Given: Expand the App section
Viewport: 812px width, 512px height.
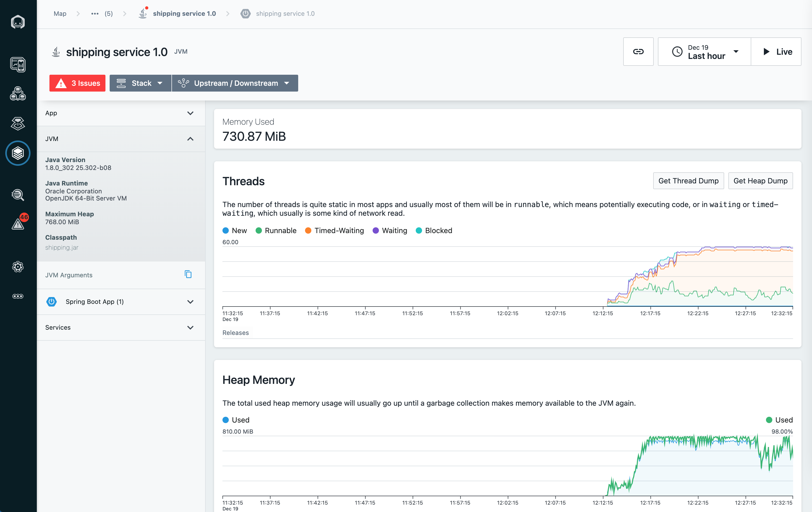Looking at the screenshot, I should pos(121,113).
